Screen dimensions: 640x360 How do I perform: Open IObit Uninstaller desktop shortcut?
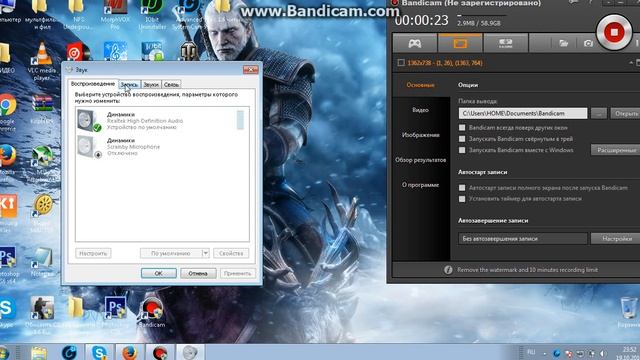tap(152, 15)
